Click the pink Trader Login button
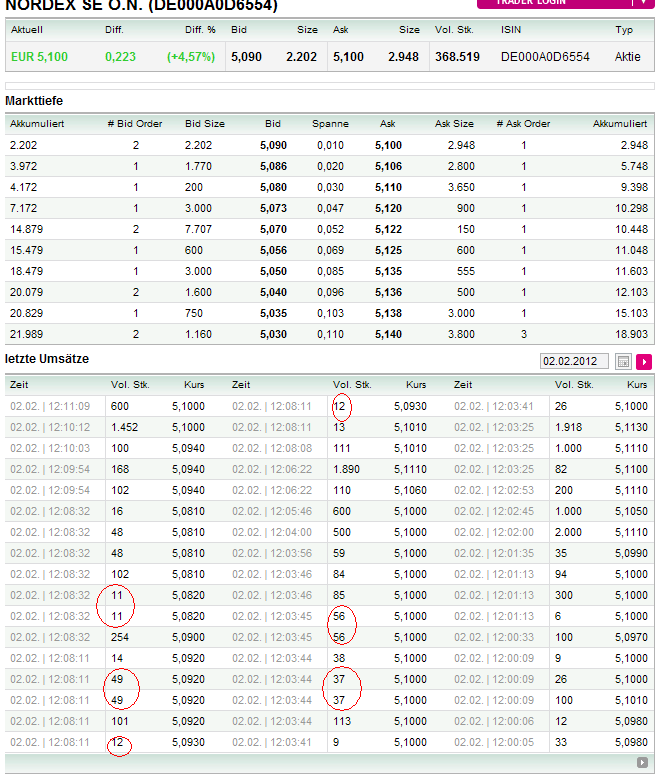Screen dimensions: 663x776 [x=565, y=3]
